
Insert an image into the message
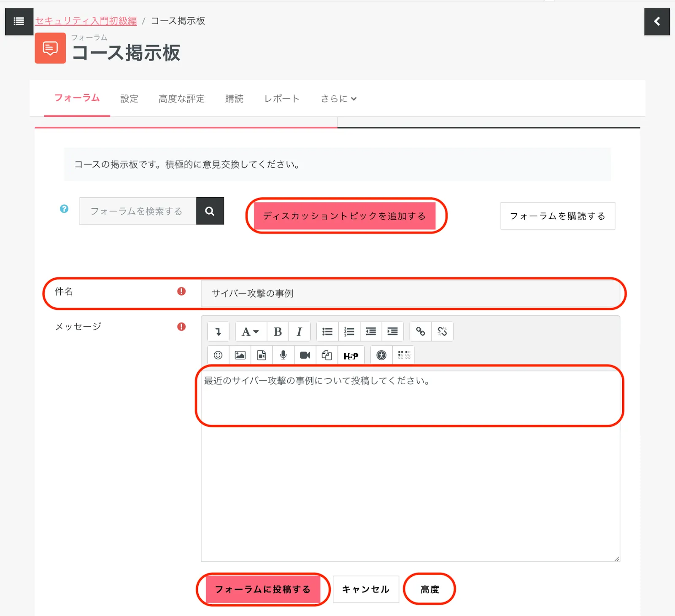[x=240, y=355]
